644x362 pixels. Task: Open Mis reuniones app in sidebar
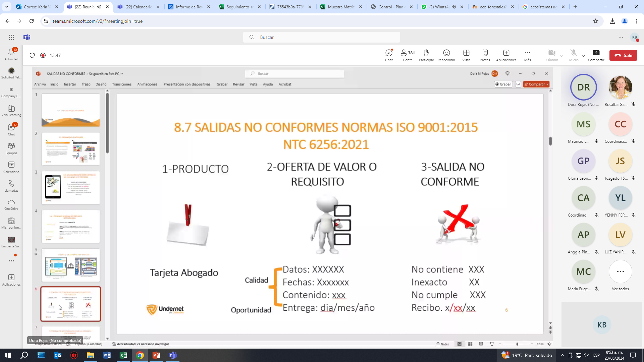click(x=11, y=223)
